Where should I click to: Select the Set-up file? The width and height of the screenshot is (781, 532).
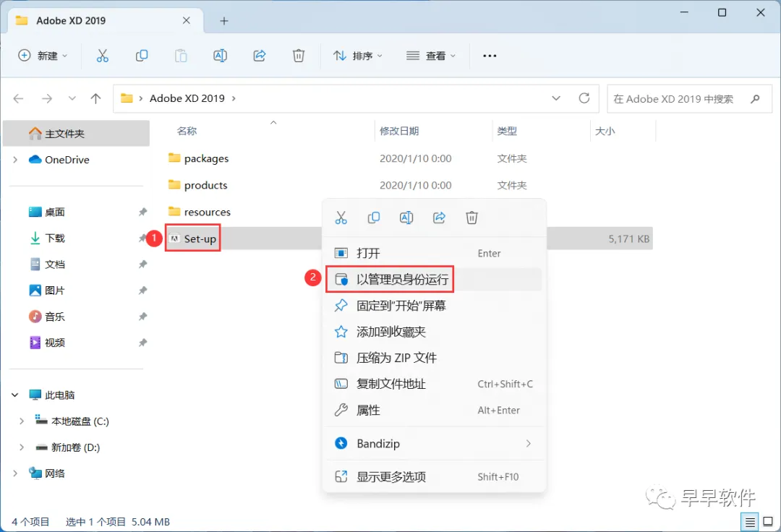pos(200,239)
